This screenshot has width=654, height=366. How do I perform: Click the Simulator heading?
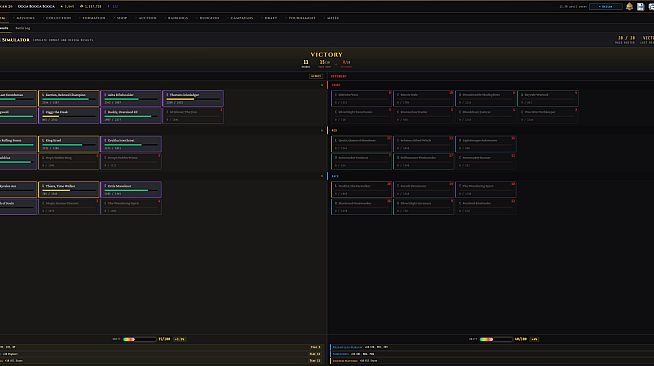point(15,40)
